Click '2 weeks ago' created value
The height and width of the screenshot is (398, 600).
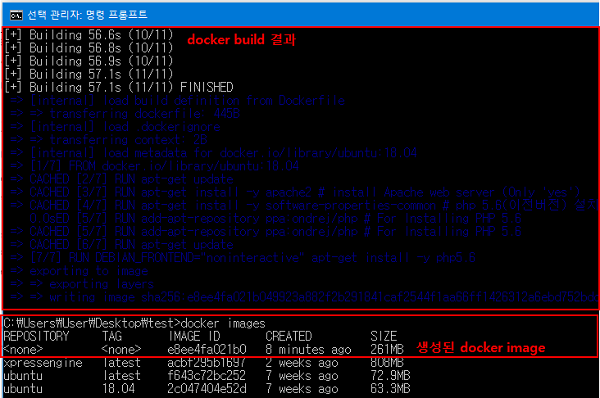(x=302, y=363)
